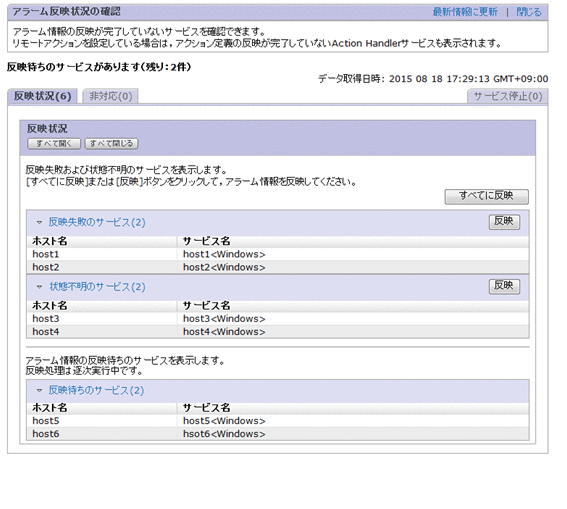Viewport: 567px width, 509px height.
Task: Click the 最新情報に更新 link
Action: pyautogui.click(x=465, y=12)
